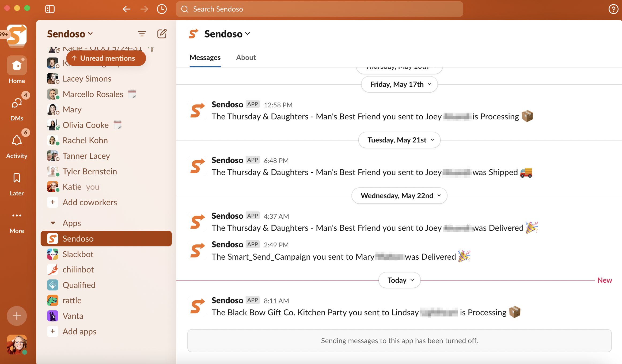Click Sendoso avatar on the 6:48 PM message
The width and height of the screenshot is (622, 364).
click(x=198, y=166)
